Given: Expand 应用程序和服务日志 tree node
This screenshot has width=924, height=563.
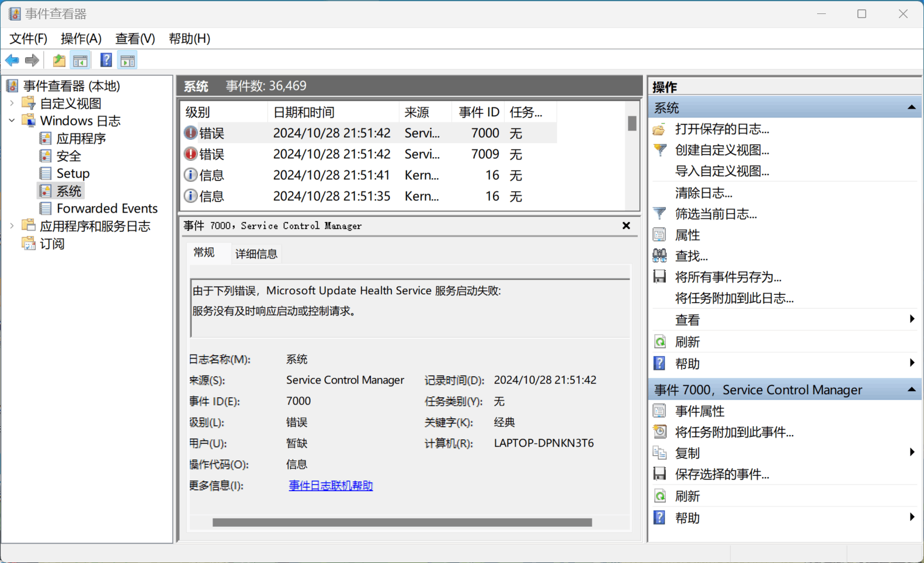Looking at the screenshot, I should [12, 226].
